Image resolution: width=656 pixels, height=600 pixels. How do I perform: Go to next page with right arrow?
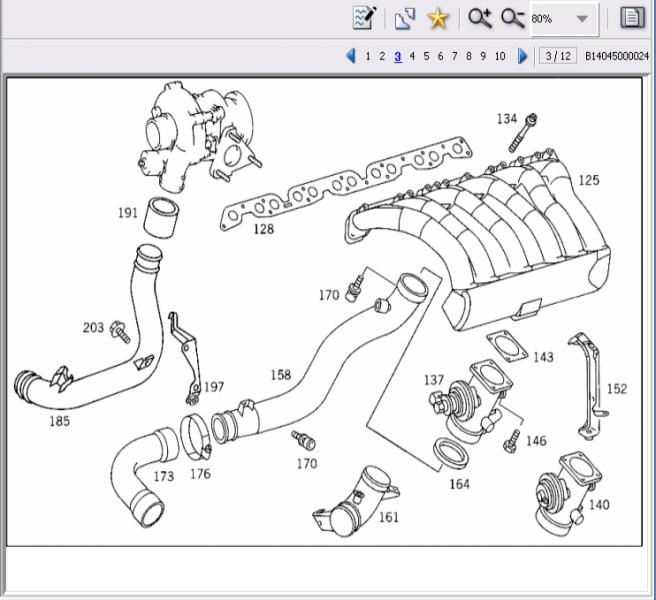523,56
